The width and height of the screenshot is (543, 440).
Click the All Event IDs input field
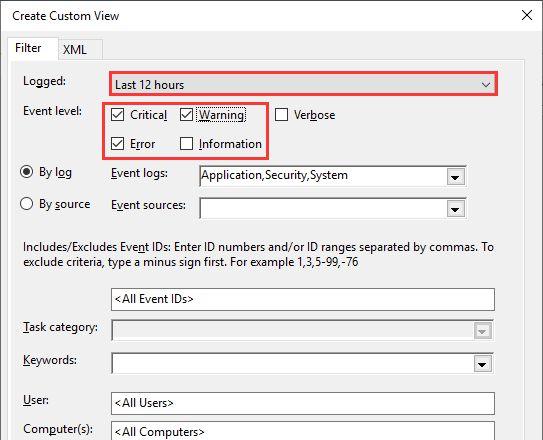(x=303, y=299)
